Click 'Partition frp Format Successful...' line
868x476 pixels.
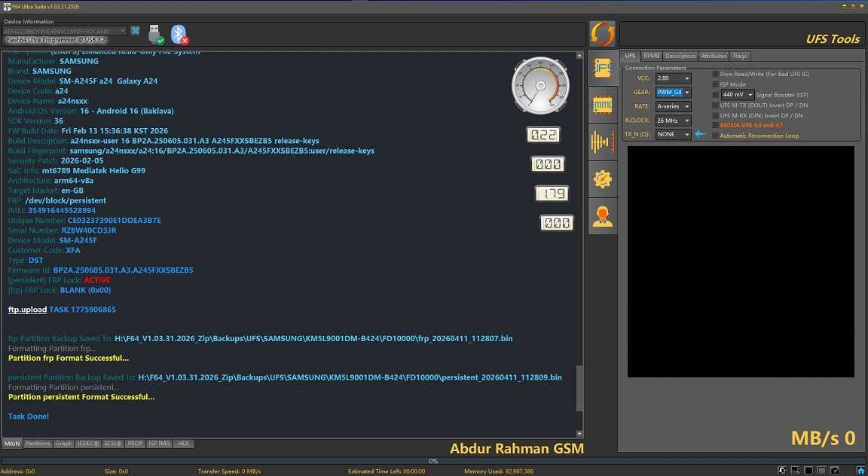pos(69,358)
